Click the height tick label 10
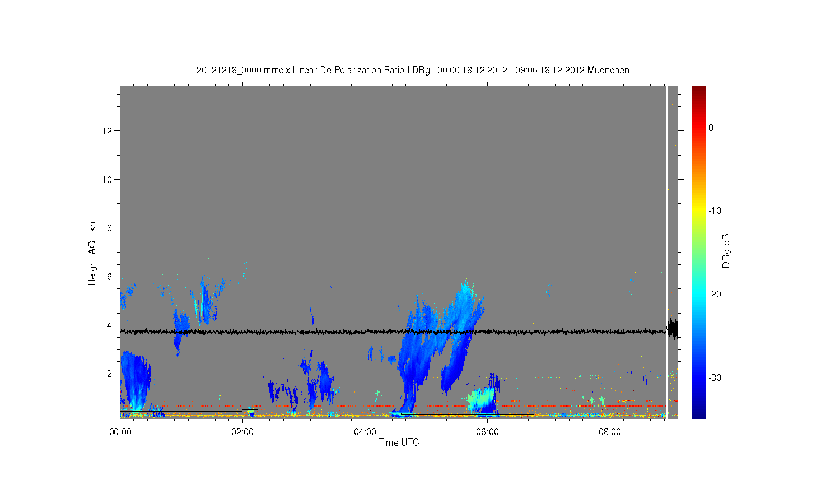840x504 pixels. pyautogui.click(x=108, y=179)
